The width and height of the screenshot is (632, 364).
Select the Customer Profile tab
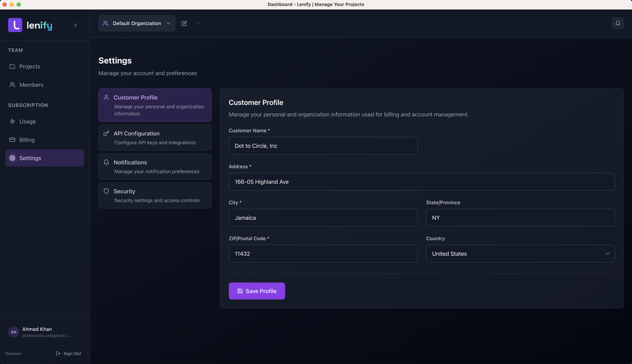tap(155, 105)
